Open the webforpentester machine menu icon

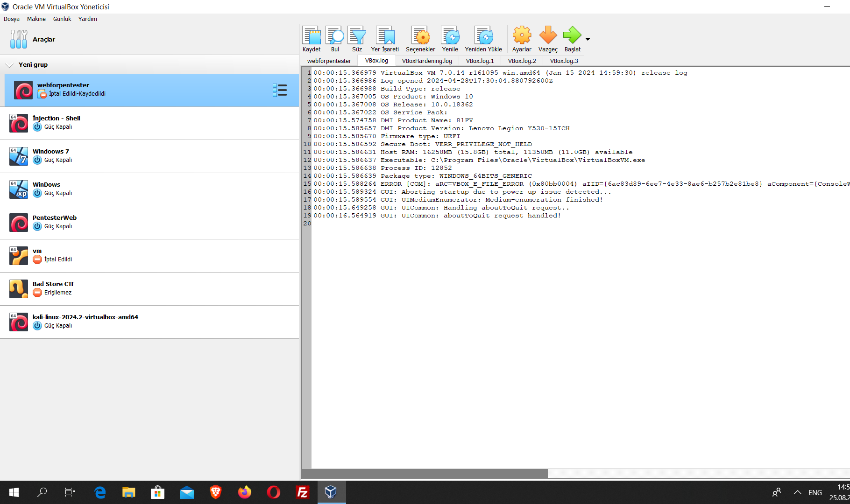pos(280,90)
